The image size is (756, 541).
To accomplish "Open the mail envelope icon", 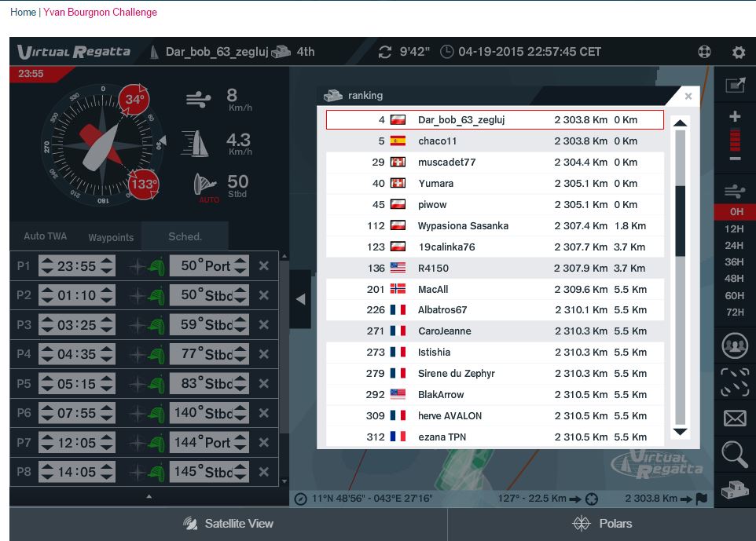I will tap(735, 419).
